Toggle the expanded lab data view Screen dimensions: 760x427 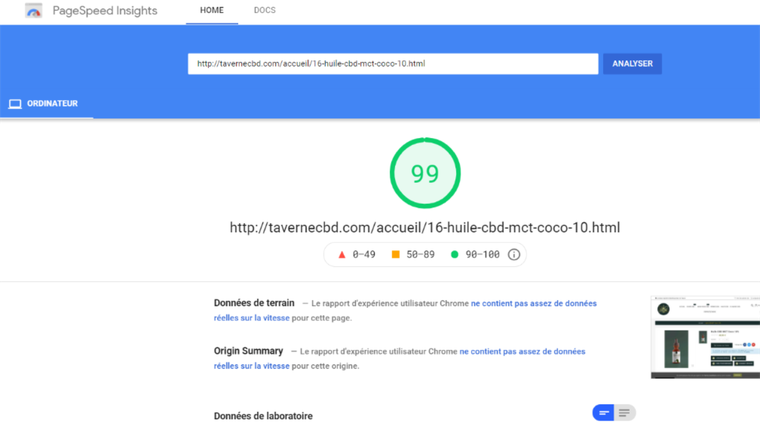pos(625,413)
